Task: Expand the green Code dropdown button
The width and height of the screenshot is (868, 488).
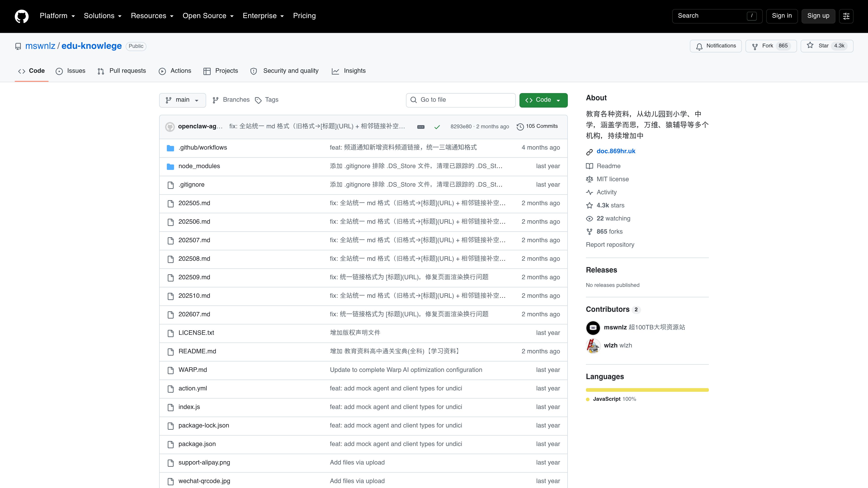Action: pyautogui.click(x=543, y=100)
